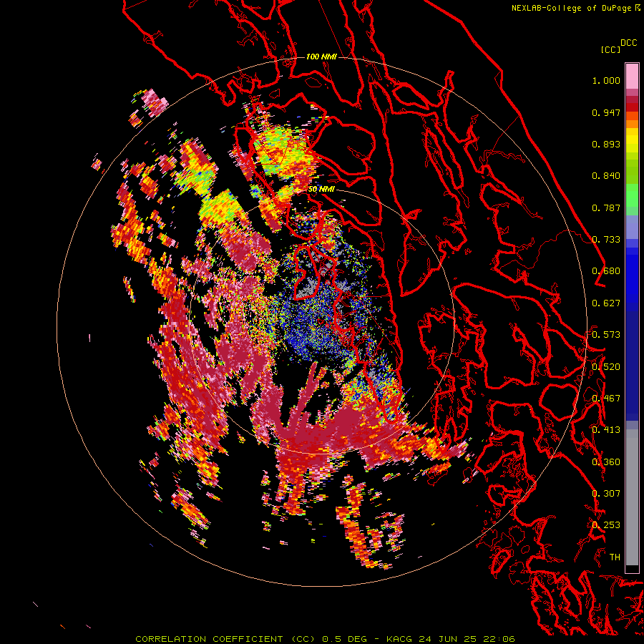Screen dimensions: 644x644
Task: Click the 0.733 scale value
Action: pyautogui.click(x=606, y=240)
